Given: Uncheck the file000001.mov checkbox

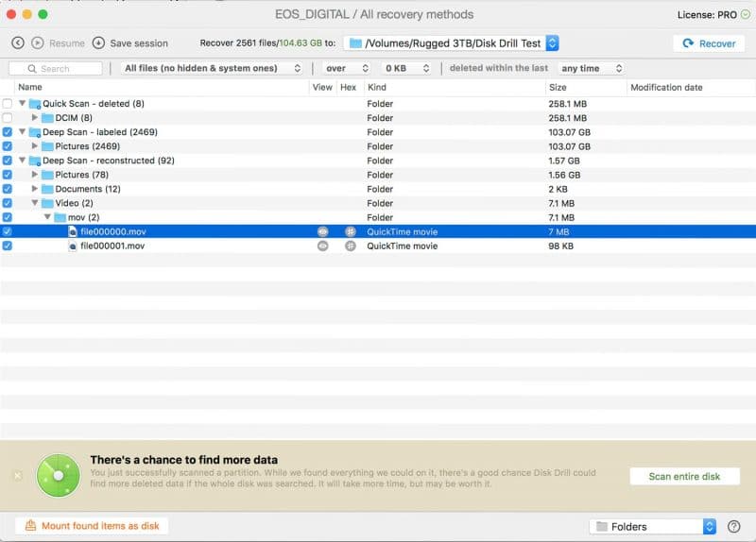Looking at the screenshot, I should (x=8, y=246).
